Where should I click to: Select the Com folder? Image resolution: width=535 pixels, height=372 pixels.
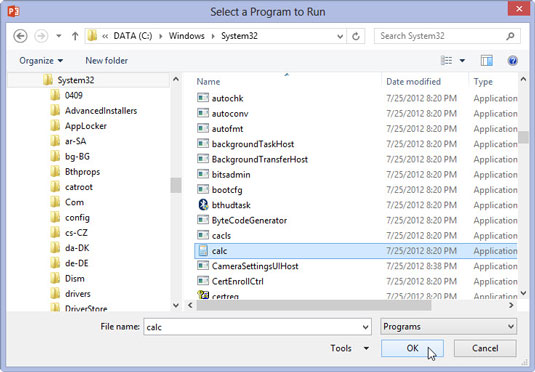coord(74,202)
